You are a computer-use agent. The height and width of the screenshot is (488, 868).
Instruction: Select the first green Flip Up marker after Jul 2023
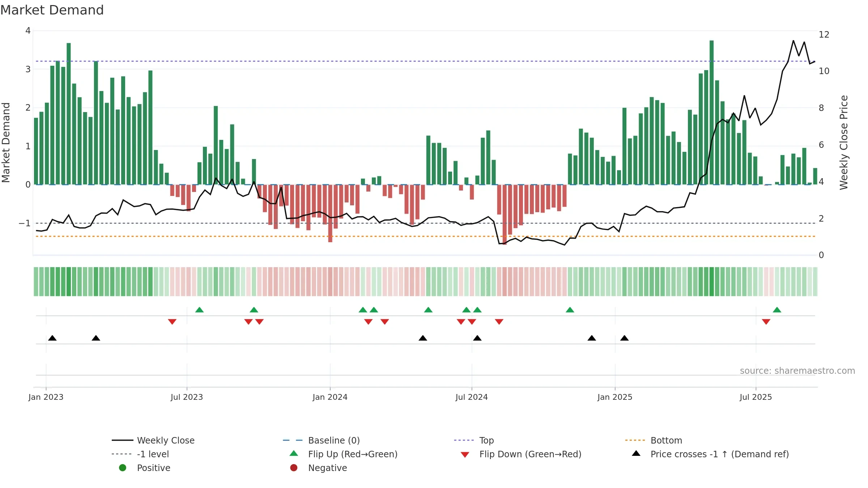tap(199, 310)
